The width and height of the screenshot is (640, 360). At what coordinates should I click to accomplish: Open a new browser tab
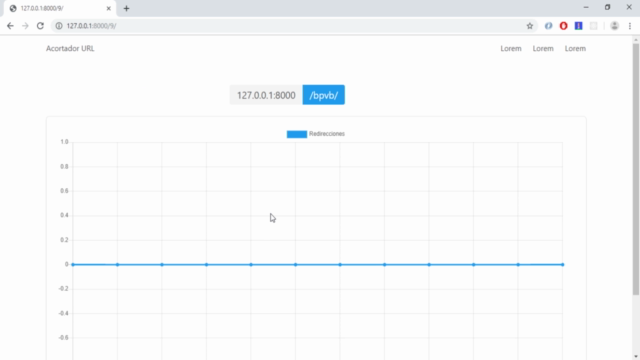point(126,8)
